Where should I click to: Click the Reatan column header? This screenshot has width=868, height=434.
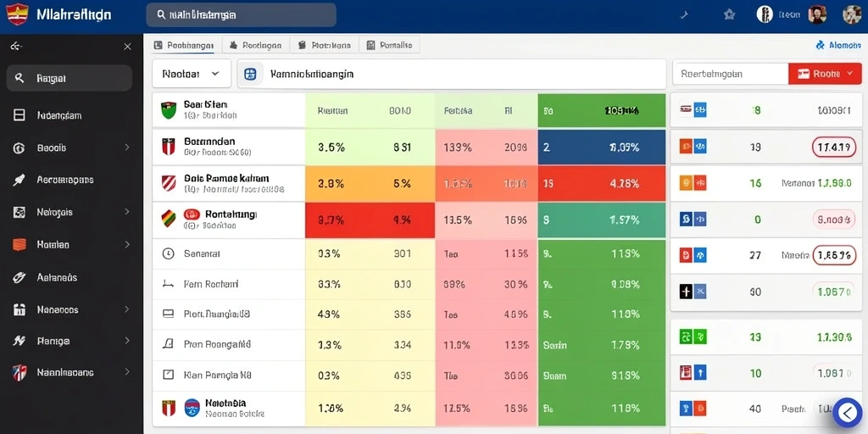coord(332,110)
